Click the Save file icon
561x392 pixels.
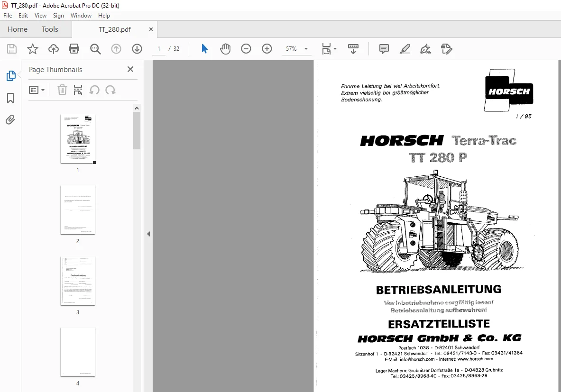tap(12, 49)
